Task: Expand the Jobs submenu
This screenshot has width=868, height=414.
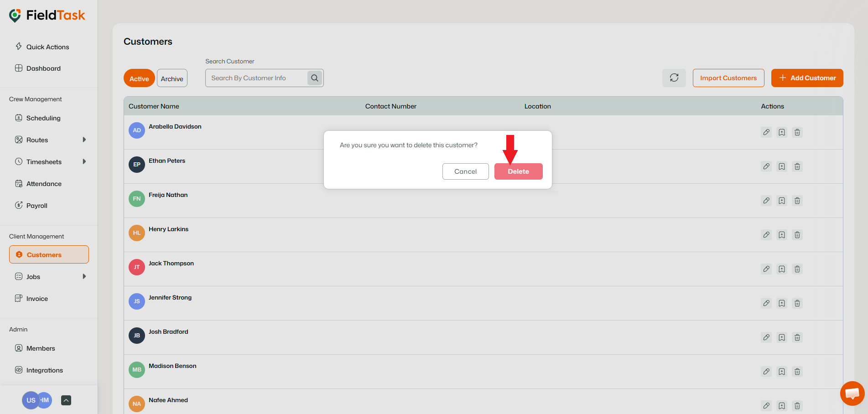Action: click(x=84, y=276)
